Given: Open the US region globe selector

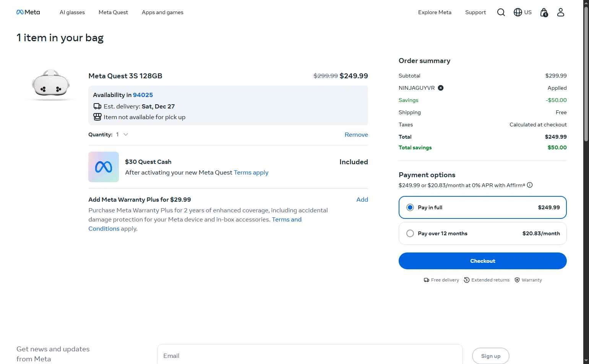Looking at the screenshot, I should 522,12.
